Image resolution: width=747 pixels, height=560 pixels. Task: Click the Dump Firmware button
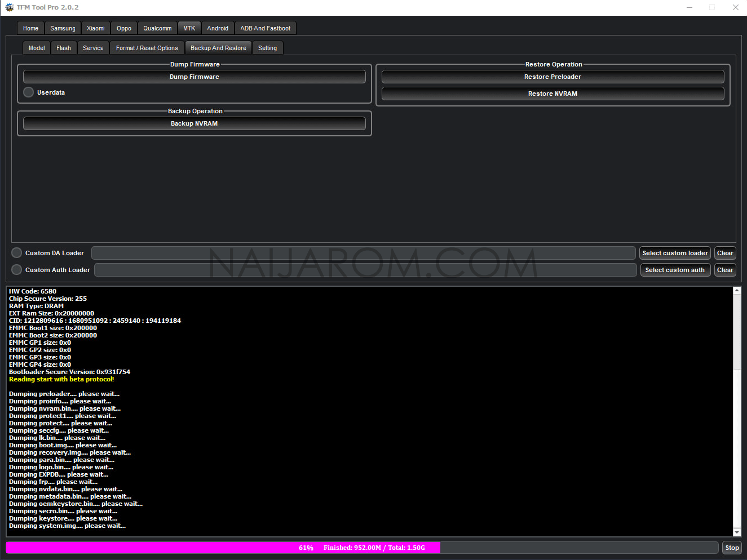195,77
